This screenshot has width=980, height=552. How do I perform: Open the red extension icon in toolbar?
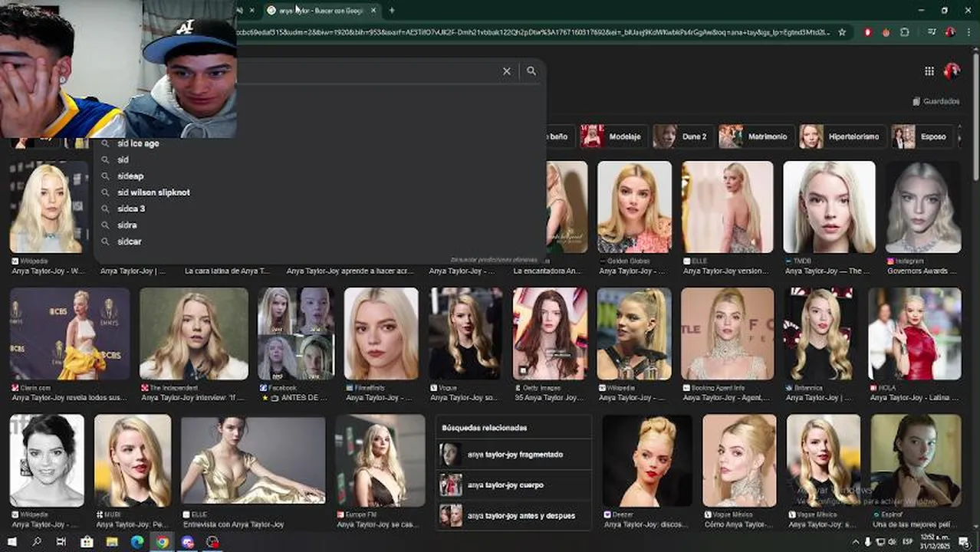[868, 32]
